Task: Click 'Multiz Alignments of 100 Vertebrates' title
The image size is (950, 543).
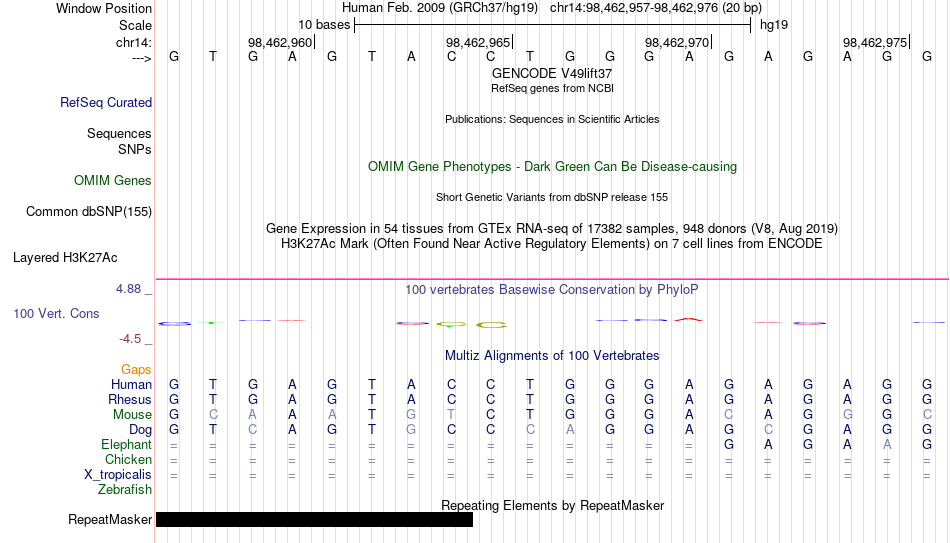Action: point(552,356)
